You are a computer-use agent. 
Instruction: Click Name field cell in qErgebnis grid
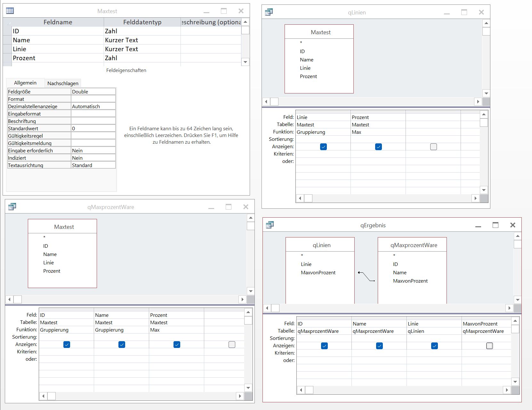379,324
